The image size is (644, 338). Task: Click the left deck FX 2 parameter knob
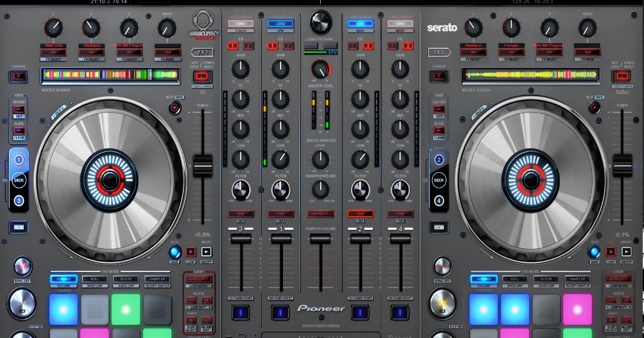pyautogui.click(x=91, y=28)
